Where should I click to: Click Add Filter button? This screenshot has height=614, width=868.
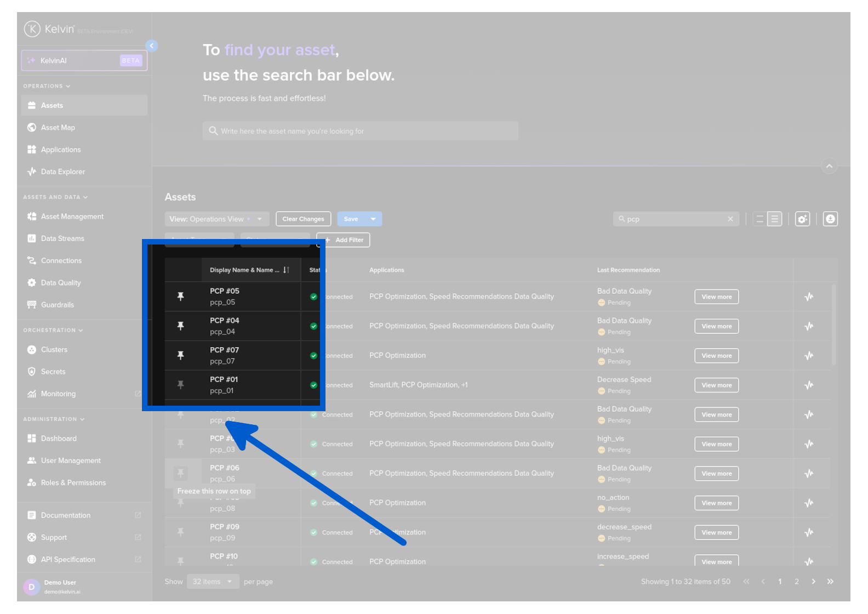click(x=344, y=240)
